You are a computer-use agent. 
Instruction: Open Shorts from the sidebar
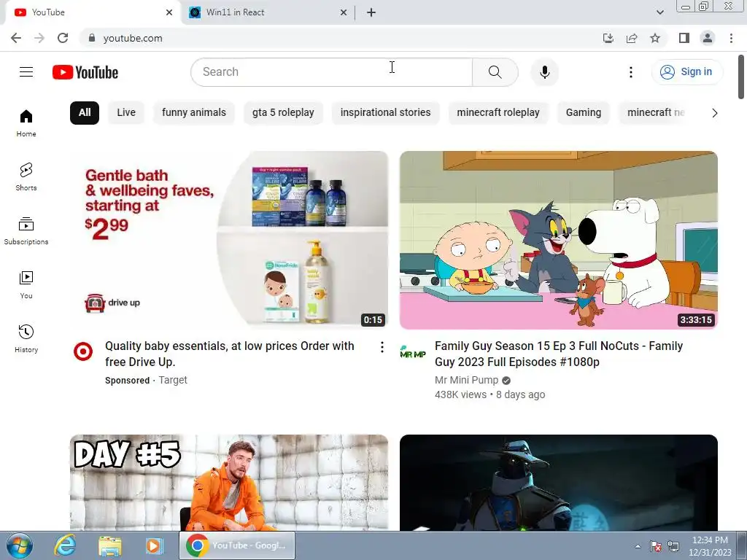pyautogui.click(x=26, y=176)
